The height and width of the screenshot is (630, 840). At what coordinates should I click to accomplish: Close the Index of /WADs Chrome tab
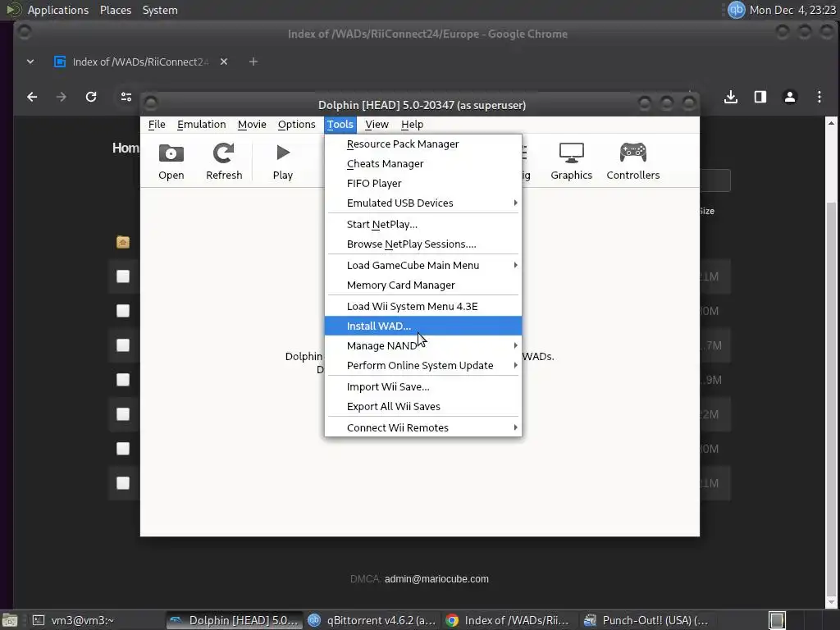(x=224, y=62)
